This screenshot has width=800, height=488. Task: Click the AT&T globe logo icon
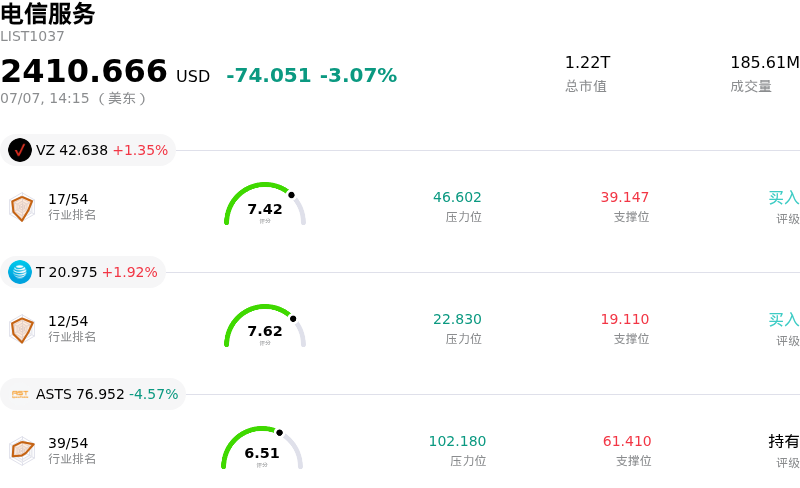pyautogui.click(x=20, y=272)
